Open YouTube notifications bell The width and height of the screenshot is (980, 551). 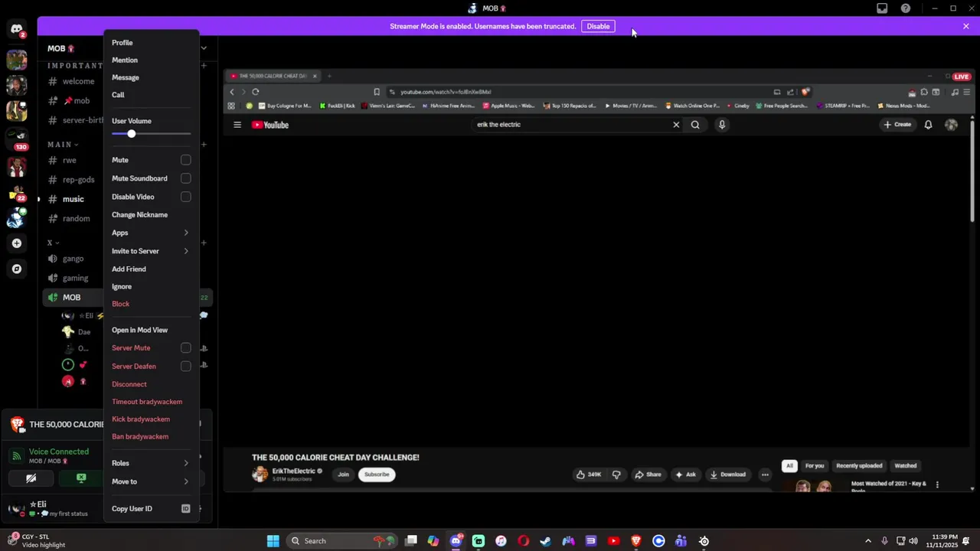[928, 125]
